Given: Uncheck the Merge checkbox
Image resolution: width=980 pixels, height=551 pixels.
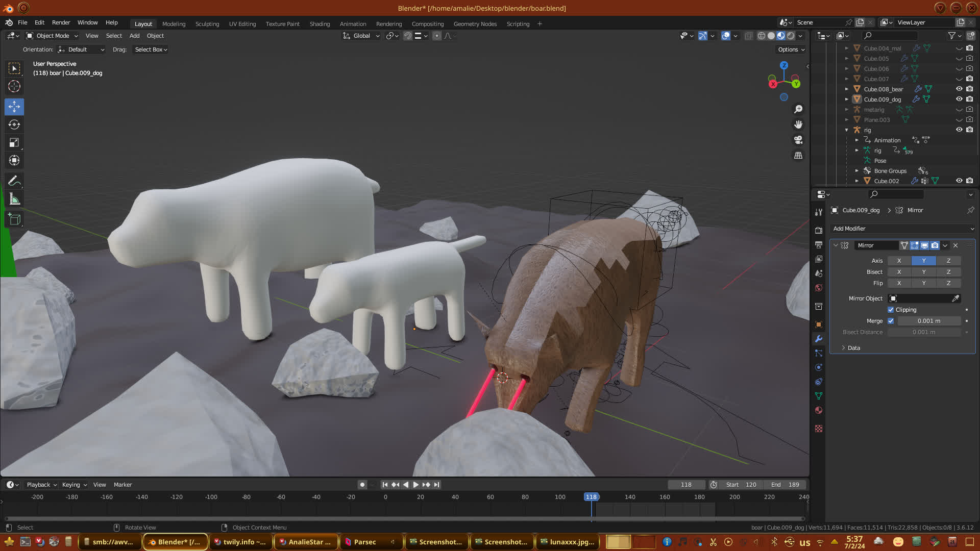Looking at the screenshot, I should point(891,321).
